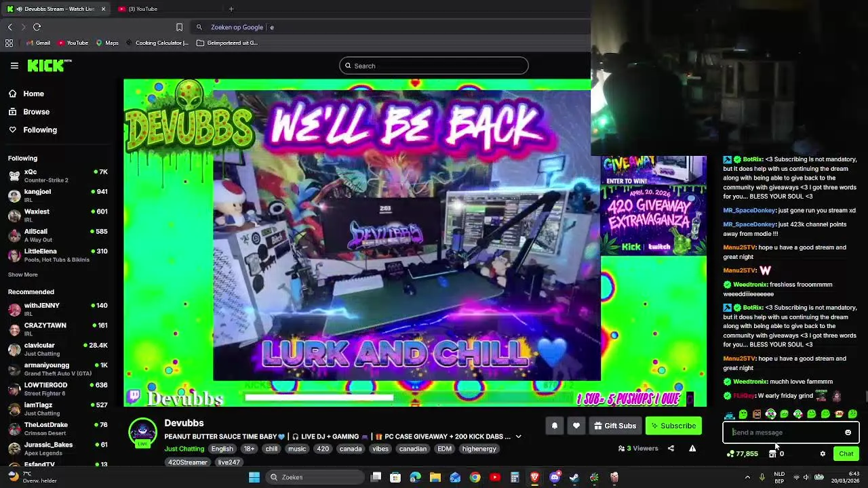Image resolution: width=868 pixels, height=488 pixels.
Task: Select the 420Streamer tag
Action: pos(188,462)
